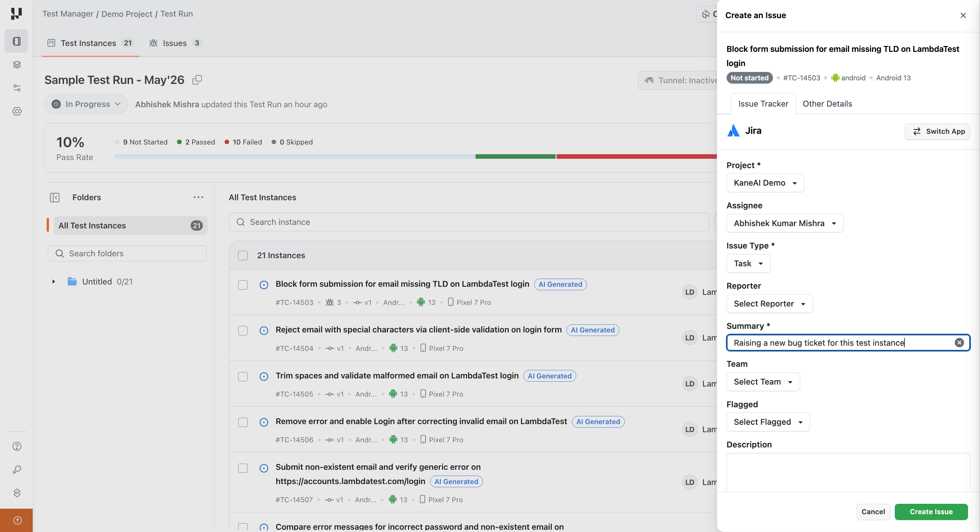Click the orange upgrade arrow icon
The image size is (980, 532).
click(x=17, y=520)
